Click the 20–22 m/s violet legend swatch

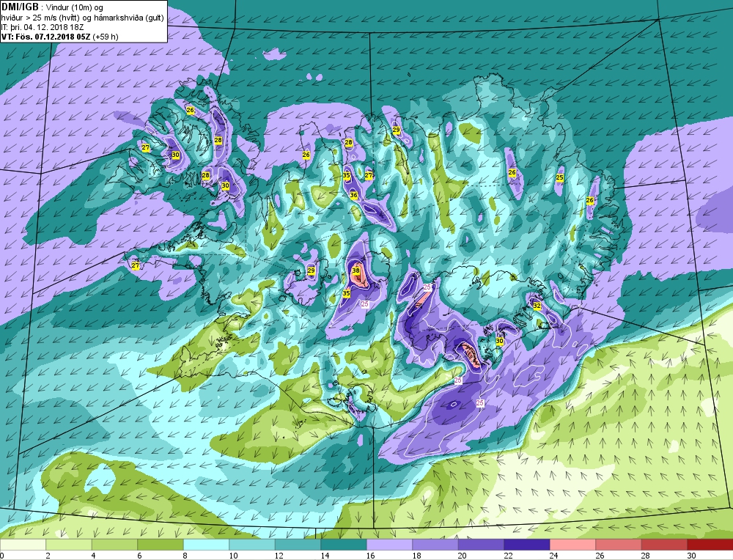pyautogui.click(x=481, y=545)
